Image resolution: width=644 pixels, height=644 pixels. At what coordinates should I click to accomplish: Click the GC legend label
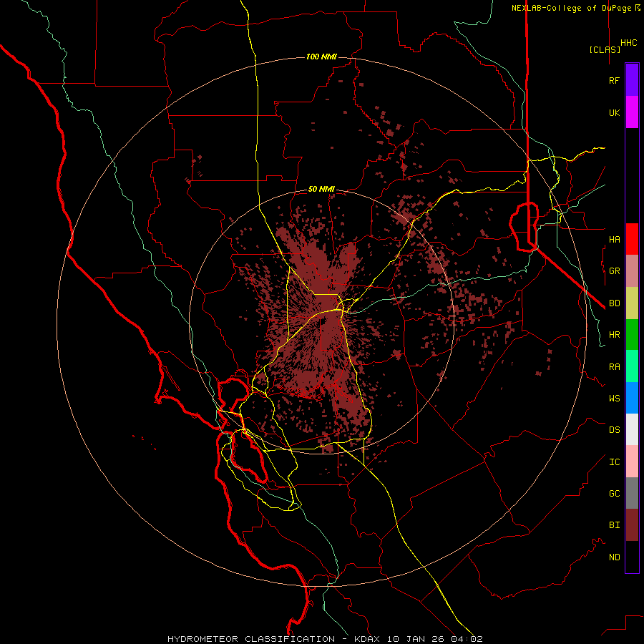pyautogui.click(x=614, y=494)
